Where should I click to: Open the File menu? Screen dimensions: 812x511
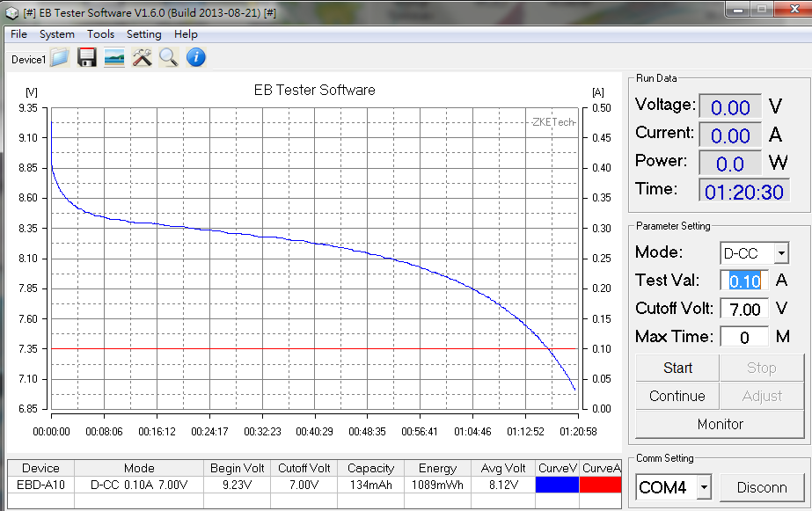coord(18,34)
